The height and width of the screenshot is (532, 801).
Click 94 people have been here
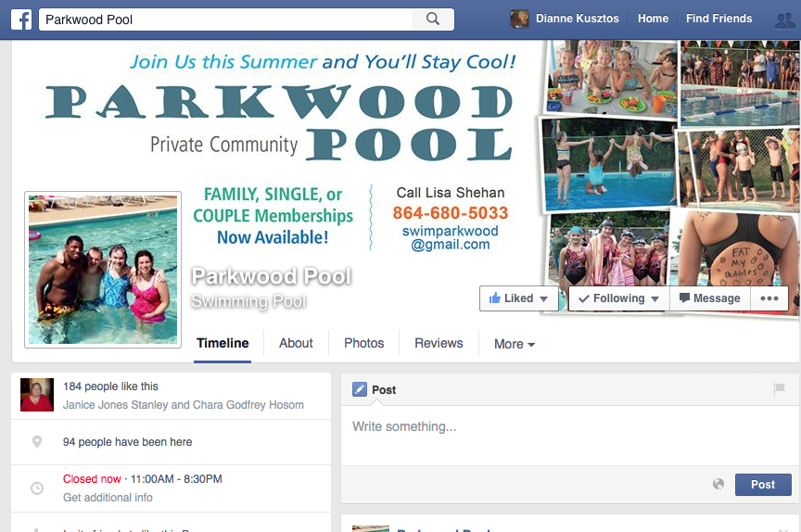click(x=127, y=442)
